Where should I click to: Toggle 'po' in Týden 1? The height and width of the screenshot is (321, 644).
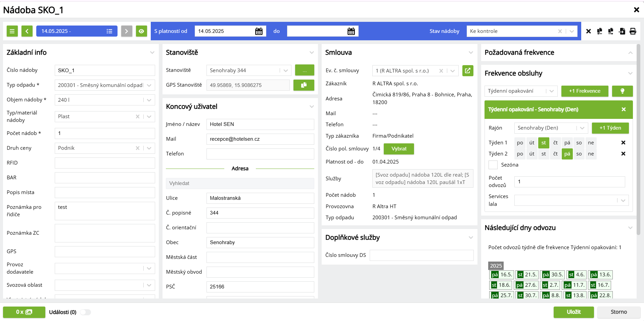(x=520, y=143)
